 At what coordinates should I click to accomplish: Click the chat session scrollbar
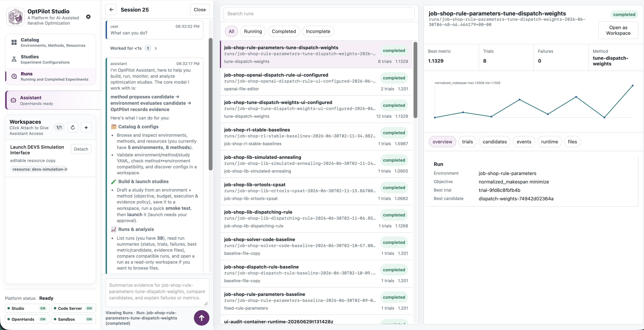pyautogui.click(x=210, y=104)
